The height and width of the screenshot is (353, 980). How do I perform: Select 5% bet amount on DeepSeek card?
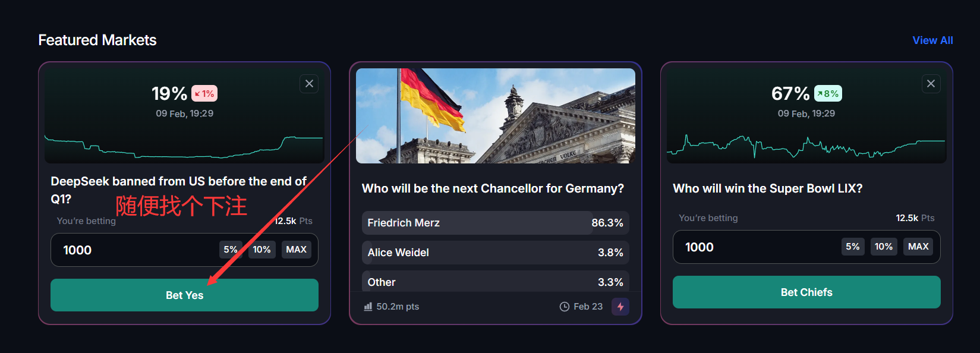click(x=231, y=250)
